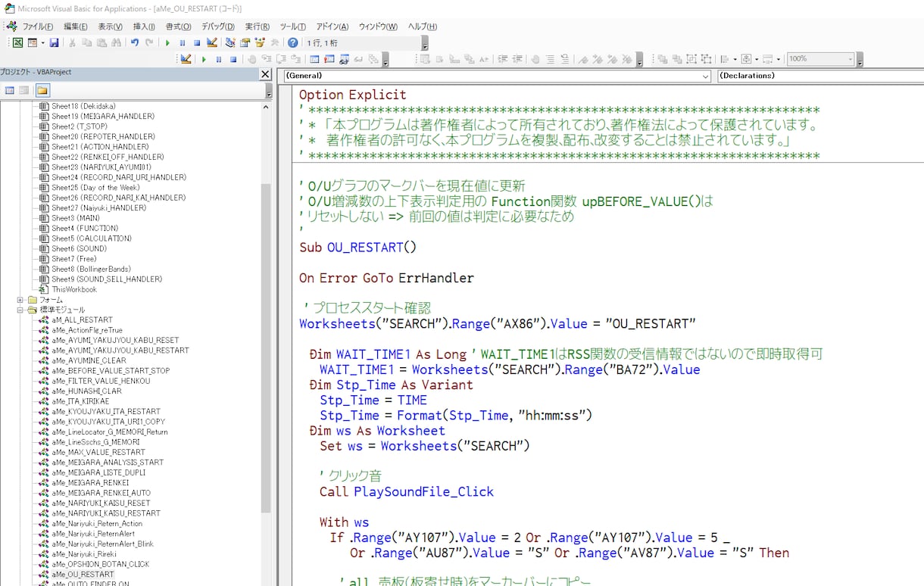Save the VBA project with the floppy icon

coord(54,43)
